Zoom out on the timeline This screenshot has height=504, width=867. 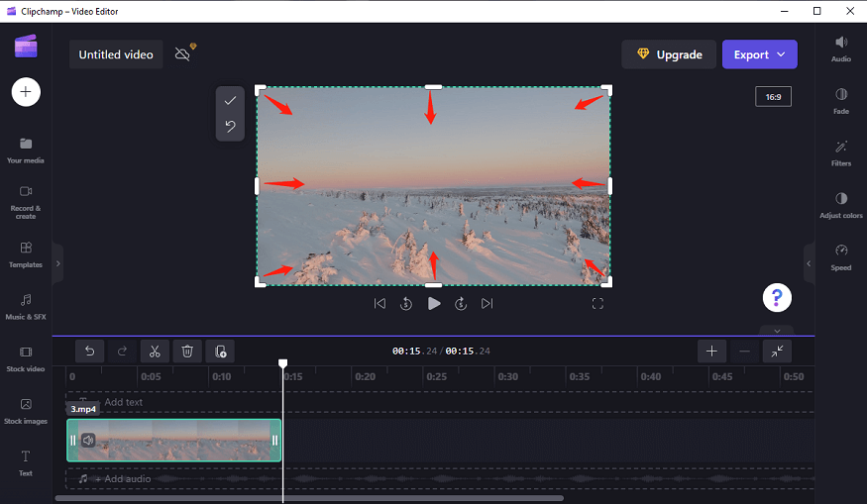744,352
